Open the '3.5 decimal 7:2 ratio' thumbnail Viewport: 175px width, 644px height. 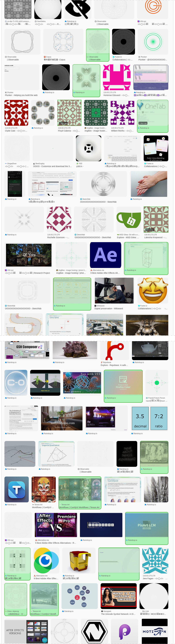[149, 418]
